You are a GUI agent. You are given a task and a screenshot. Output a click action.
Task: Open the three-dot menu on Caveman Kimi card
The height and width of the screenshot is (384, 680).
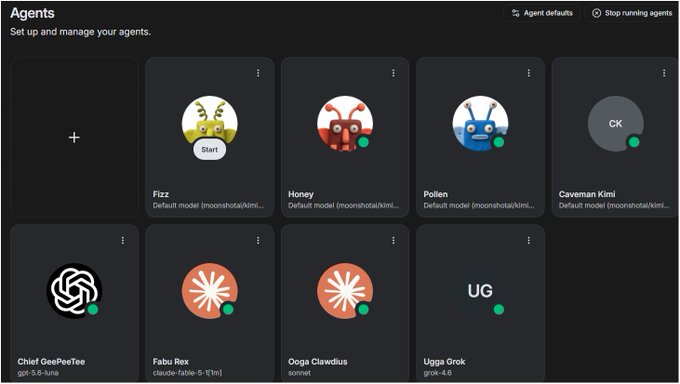click(664, 73)
